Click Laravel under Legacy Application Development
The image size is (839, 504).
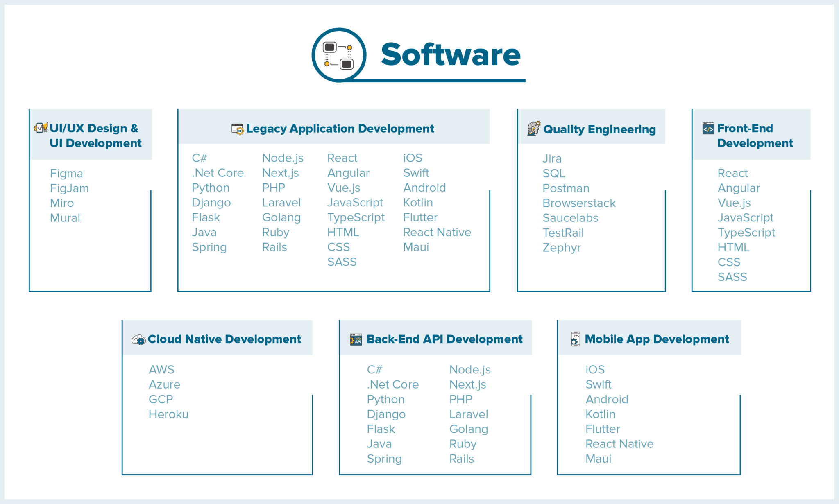point(281,203)
